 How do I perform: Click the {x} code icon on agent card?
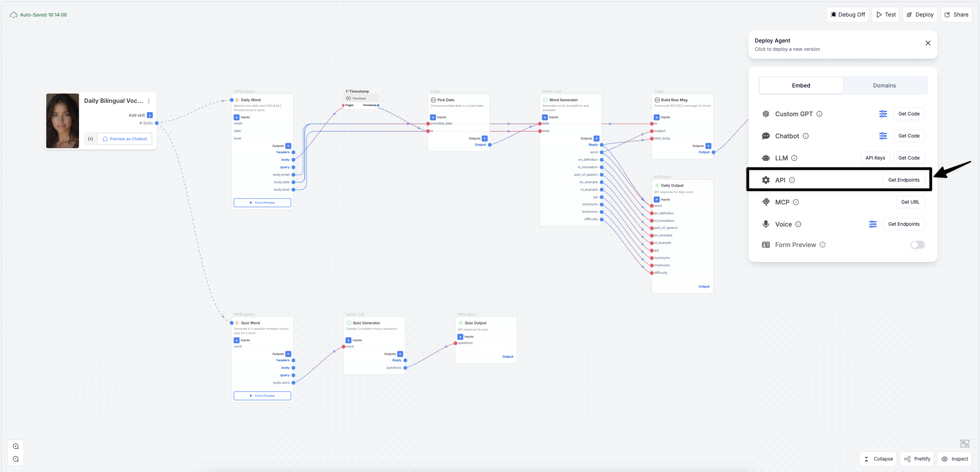click(91, 138)
